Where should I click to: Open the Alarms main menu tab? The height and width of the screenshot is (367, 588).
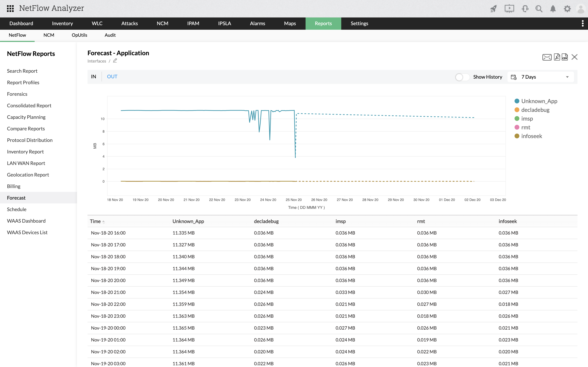click(257, 23)
